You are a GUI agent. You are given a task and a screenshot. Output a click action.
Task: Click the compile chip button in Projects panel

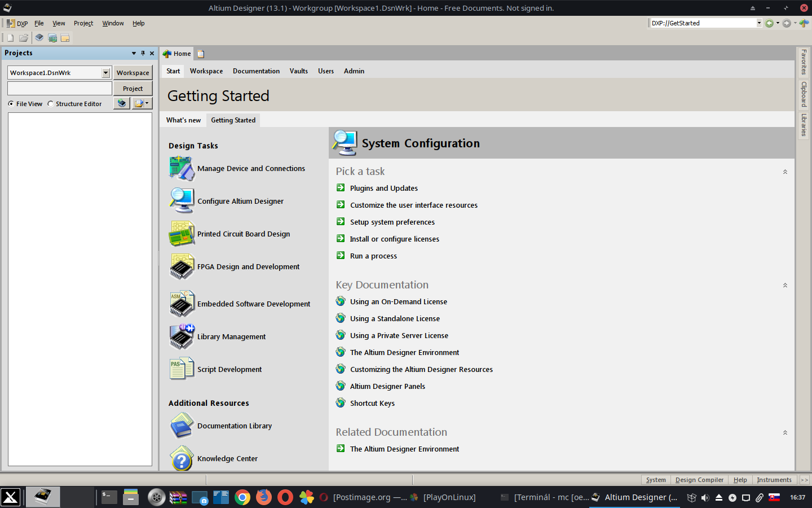tap(122, 103)
